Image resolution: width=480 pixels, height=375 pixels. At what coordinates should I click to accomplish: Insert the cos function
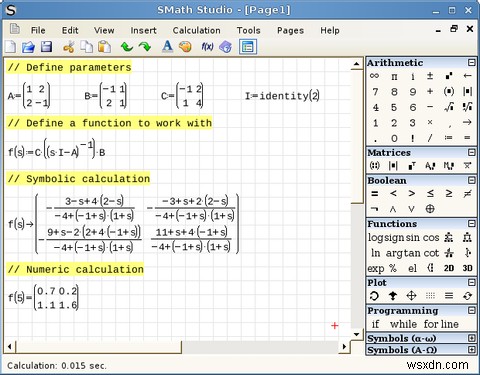431,237
